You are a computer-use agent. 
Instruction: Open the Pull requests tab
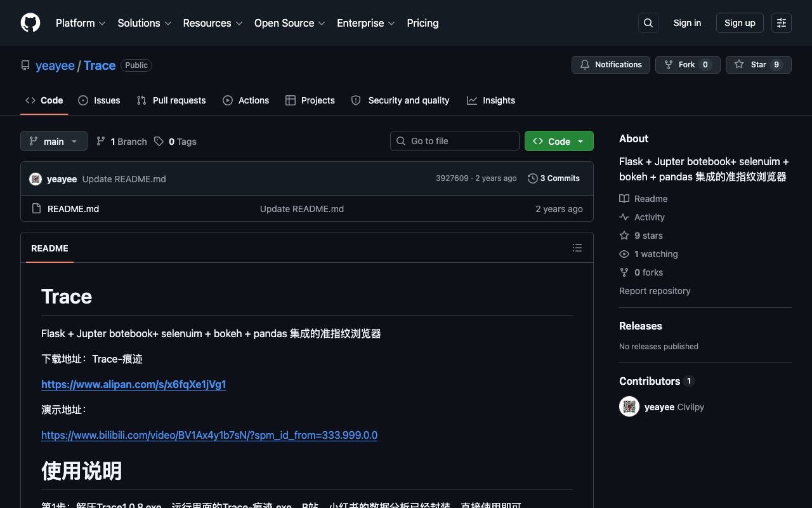click(171, 100)
